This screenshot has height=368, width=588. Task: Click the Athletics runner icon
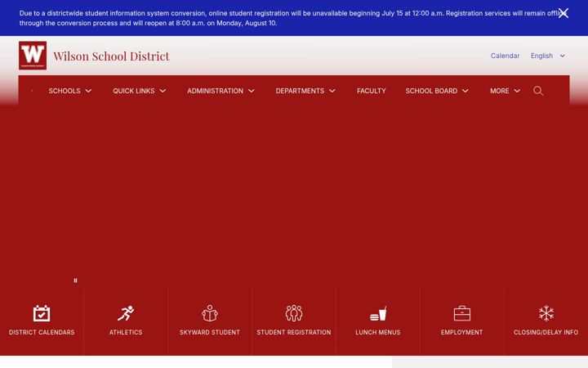(x=126, y=313)
